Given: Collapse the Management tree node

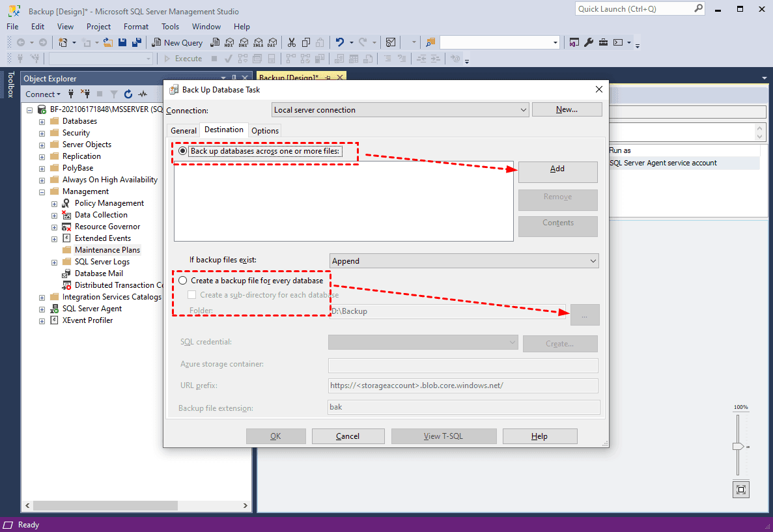Looking at the screenshot, I should [42, 192].
